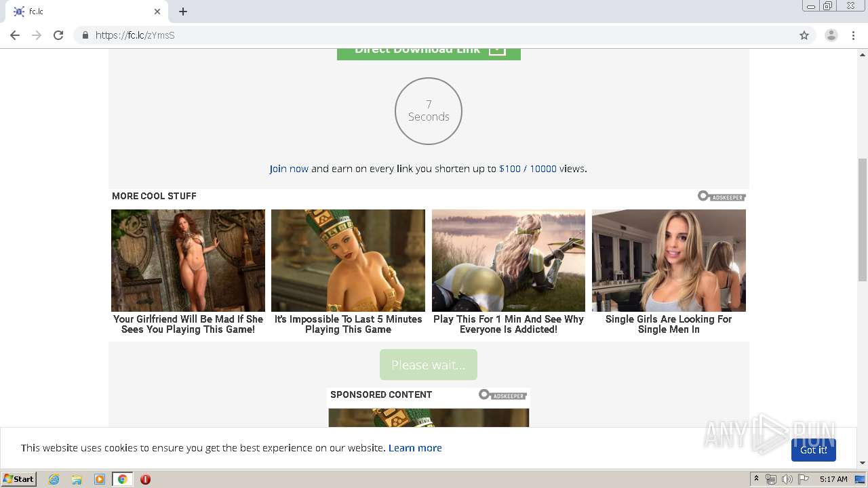Viewport: 868px width, 488px height.
Task: Click 'Your Girlfriend Will Be Mad' ad caption
Action: (188, 324)
